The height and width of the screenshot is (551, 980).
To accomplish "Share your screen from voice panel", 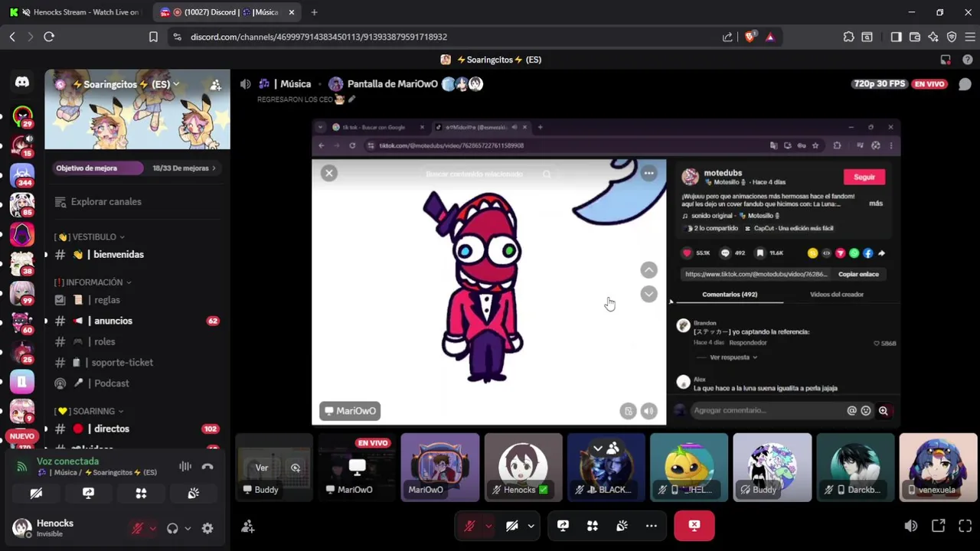I will pyautogui.click(x=88, y=494).
